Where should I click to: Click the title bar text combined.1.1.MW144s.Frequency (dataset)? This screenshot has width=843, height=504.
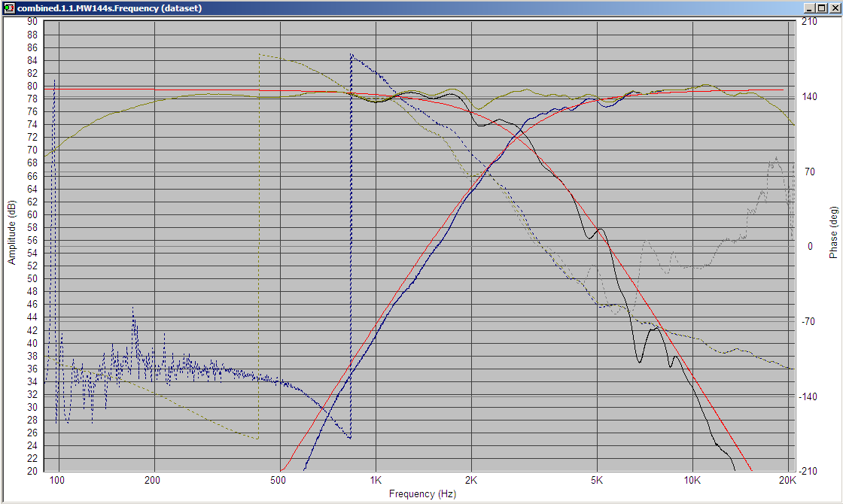(110, 8)
